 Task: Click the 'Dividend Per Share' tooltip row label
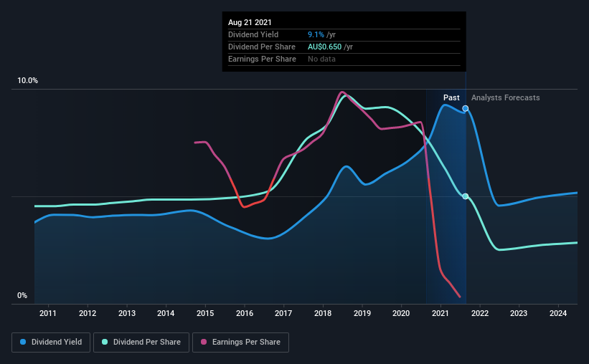click(261, 47)
